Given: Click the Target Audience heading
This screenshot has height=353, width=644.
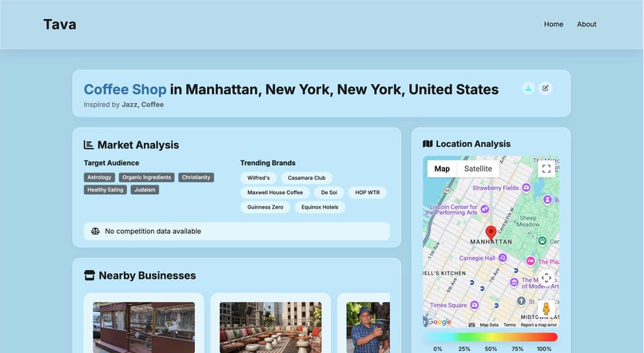Looking at the screenshot, I should pos(111,163).
